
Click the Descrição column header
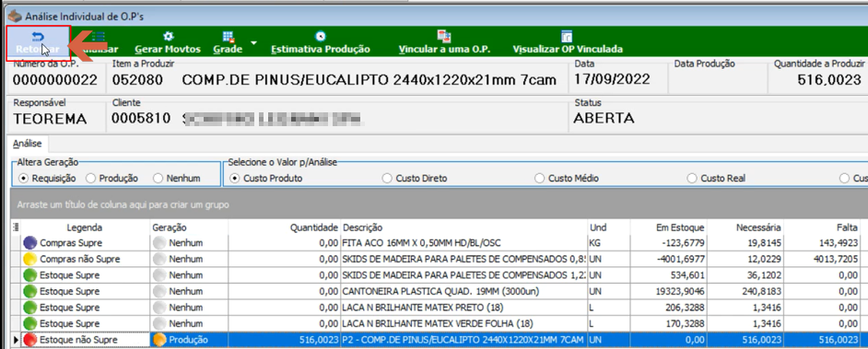click(x=463, y=227)
